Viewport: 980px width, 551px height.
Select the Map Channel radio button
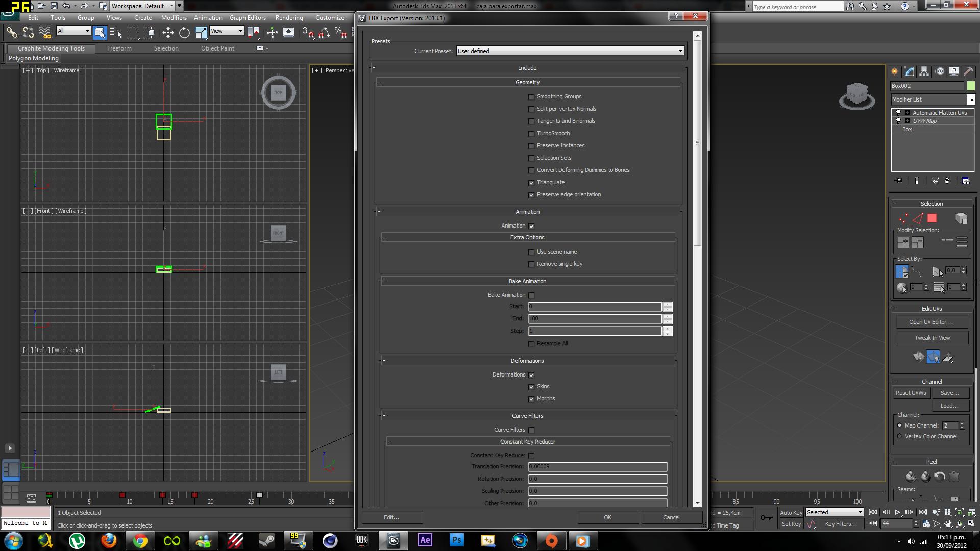pos(900,425)
